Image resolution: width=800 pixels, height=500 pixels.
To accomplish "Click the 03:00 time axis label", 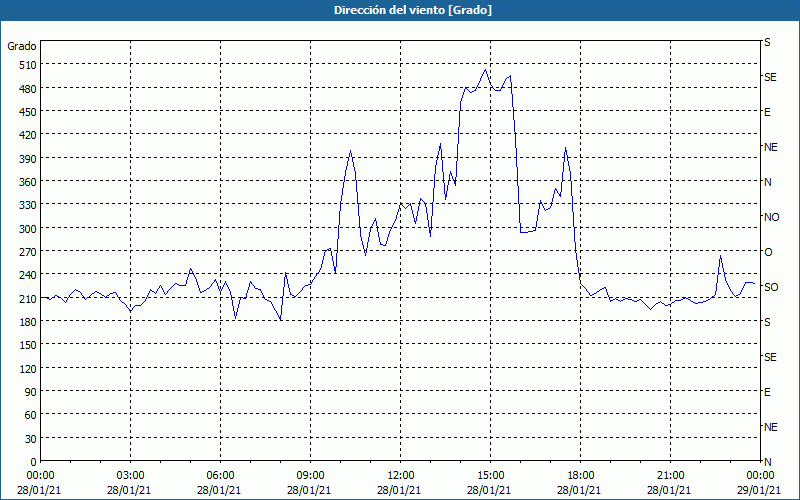I will coord(130,476).
